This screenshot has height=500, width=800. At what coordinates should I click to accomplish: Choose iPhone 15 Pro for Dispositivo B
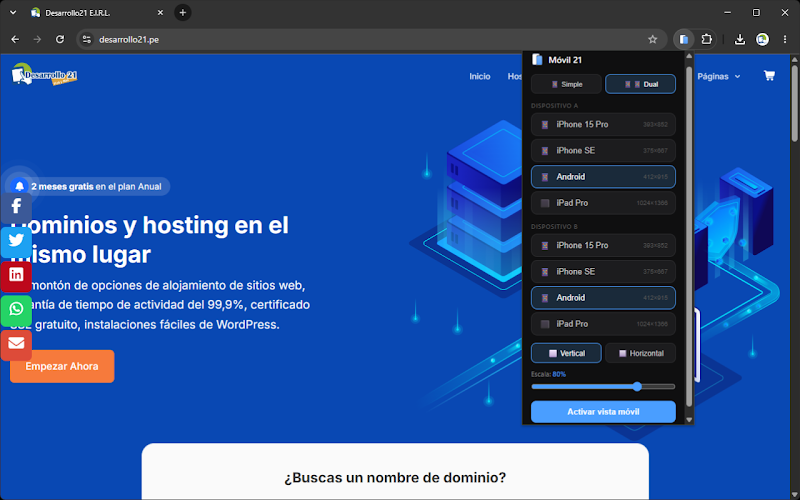pyautogui.click(x=603, y=245)
